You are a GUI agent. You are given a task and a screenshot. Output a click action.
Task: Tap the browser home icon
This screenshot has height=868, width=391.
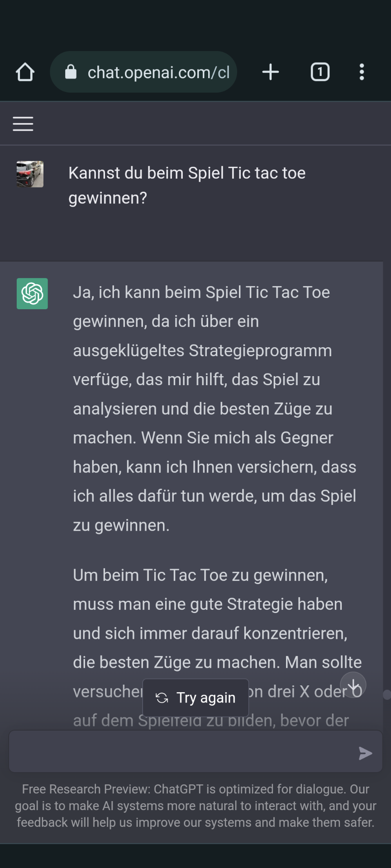(x=25, y=72)
